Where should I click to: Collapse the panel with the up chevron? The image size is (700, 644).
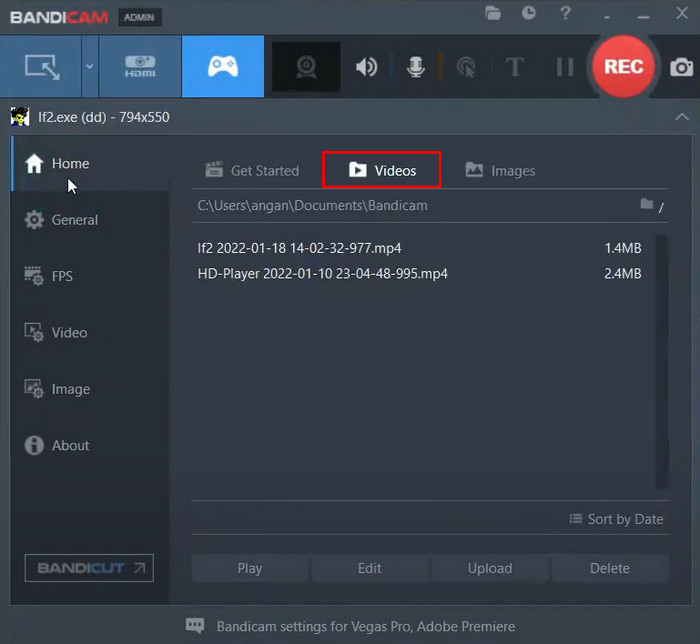682,117
